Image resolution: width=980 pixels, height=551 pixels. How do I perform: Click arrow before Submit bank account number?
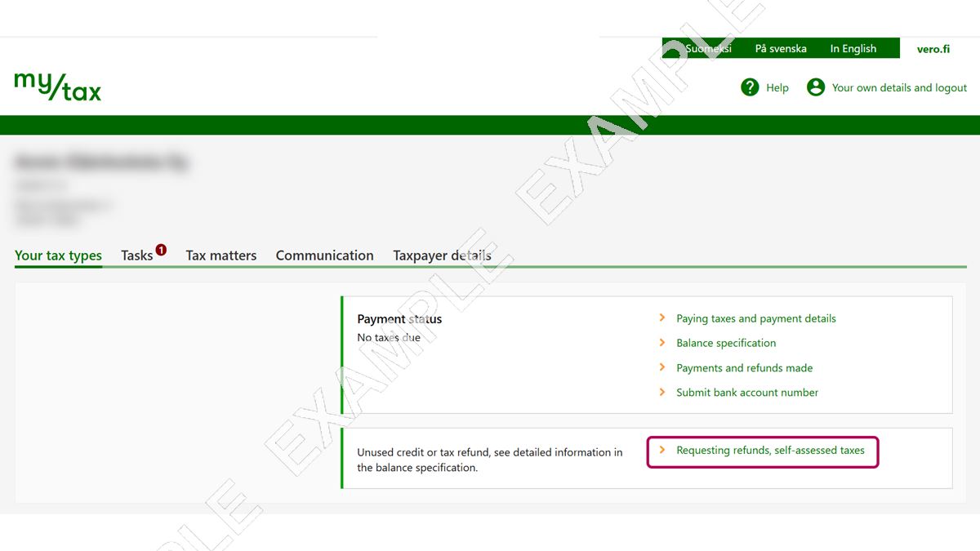[662, 392]
